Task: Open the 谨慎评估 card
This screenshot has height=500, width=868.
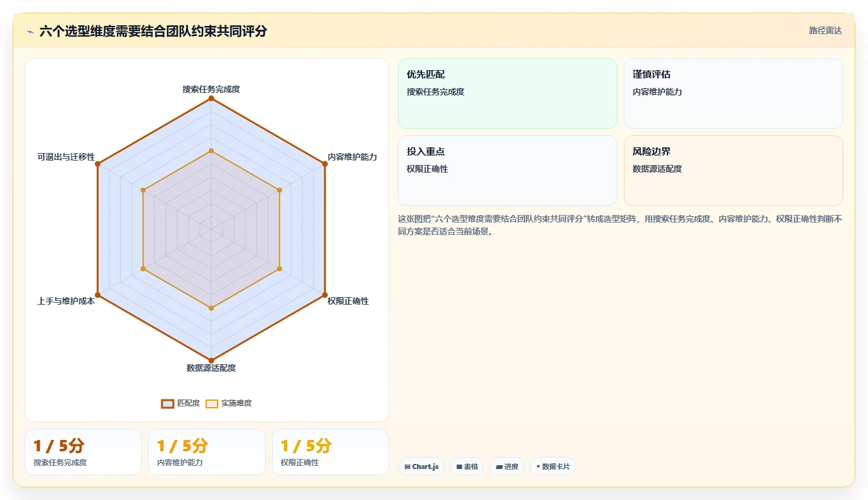Action: point(733,94)
